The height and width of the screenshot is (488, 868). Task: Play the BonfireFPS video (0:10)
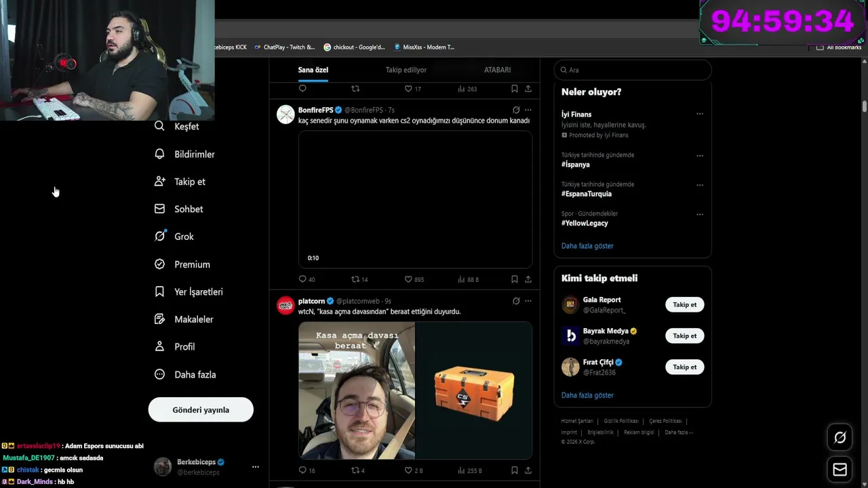(415, 199)
